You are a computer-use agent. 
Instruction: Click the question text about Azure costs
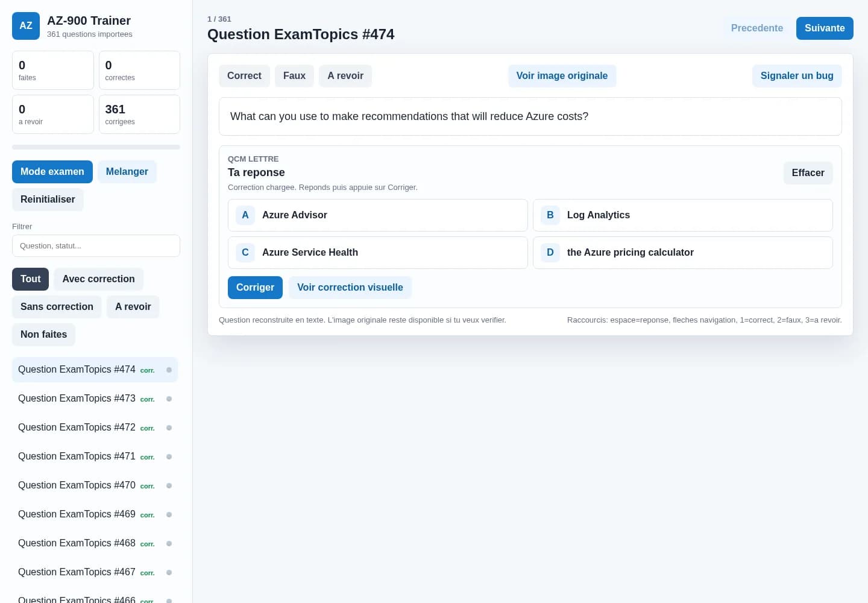coord(409,116)
